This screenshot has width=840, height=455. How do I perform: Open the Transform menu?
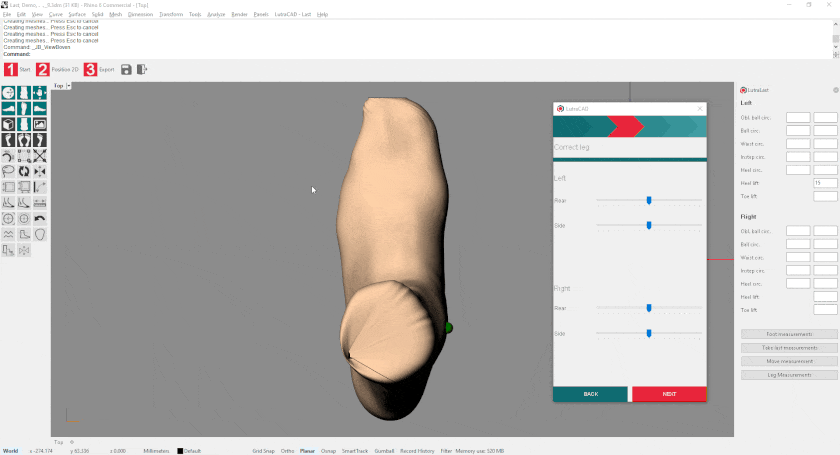tap(170, 15)
